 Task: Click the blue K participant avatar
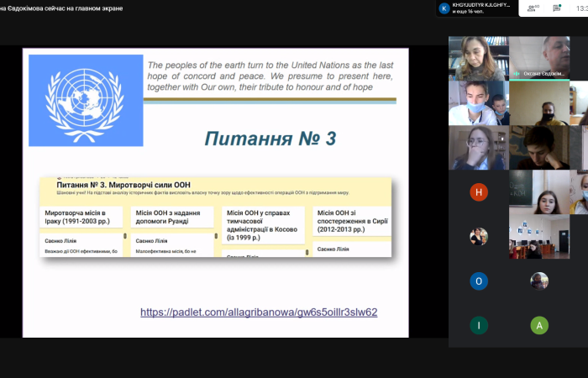pyautogui.click(x=444, y=8)
